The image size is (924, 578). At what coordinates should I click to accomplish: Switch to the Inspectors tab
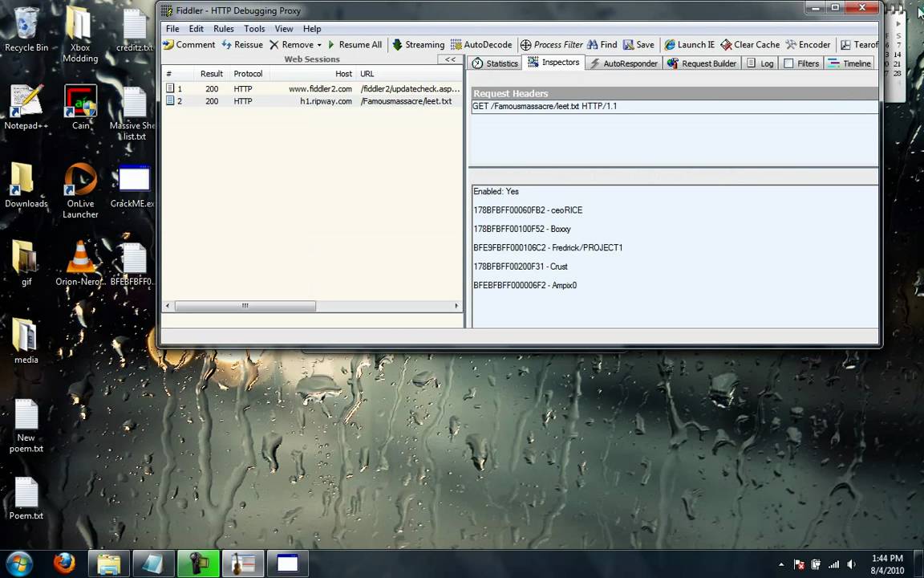pos(553,63)
